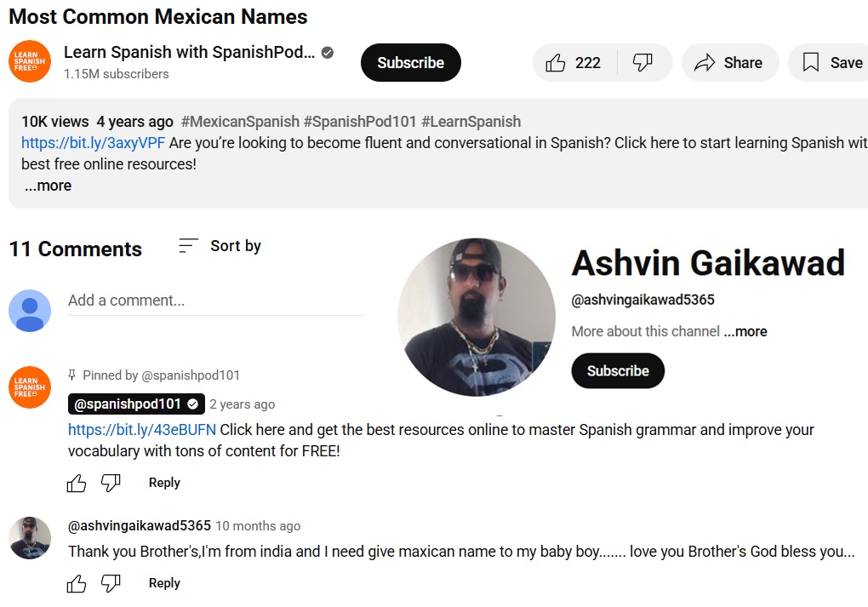Screen dimensions: 868x607
Task: Dislike the pinned spanishpod101 comment
Action: [111, 483]
